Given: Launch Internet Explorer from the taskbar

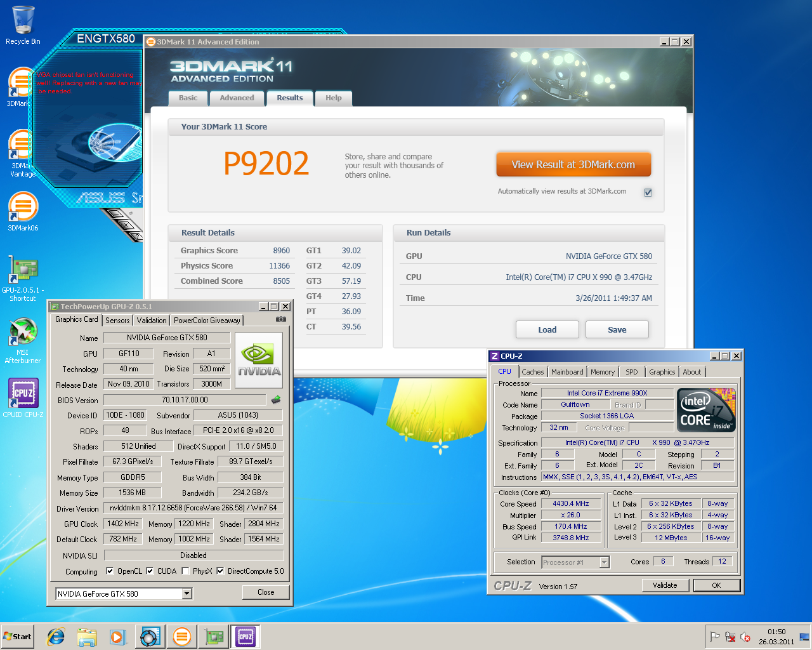Looking at the screenshot, I should pos(56,637).
